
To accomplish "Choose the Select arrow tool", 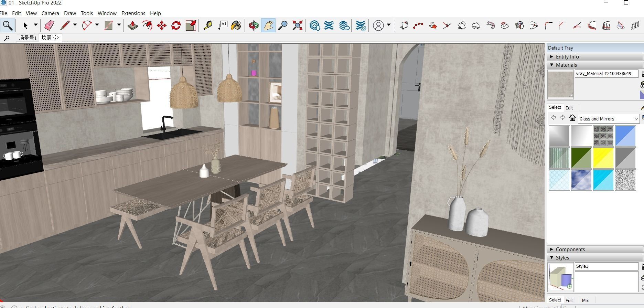I will pyautogui.click(x=25, y=25).
